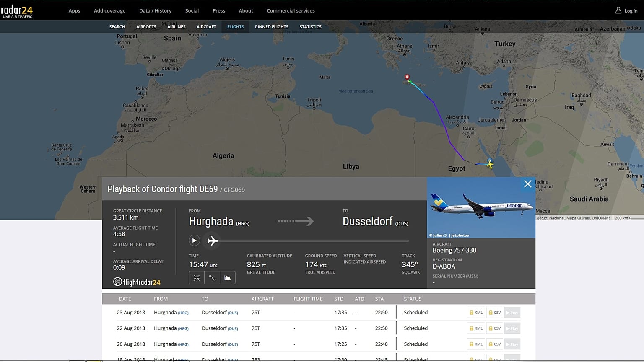Screen dimensions: 644x362
Task: Open the Social menu
Action: 192,11
